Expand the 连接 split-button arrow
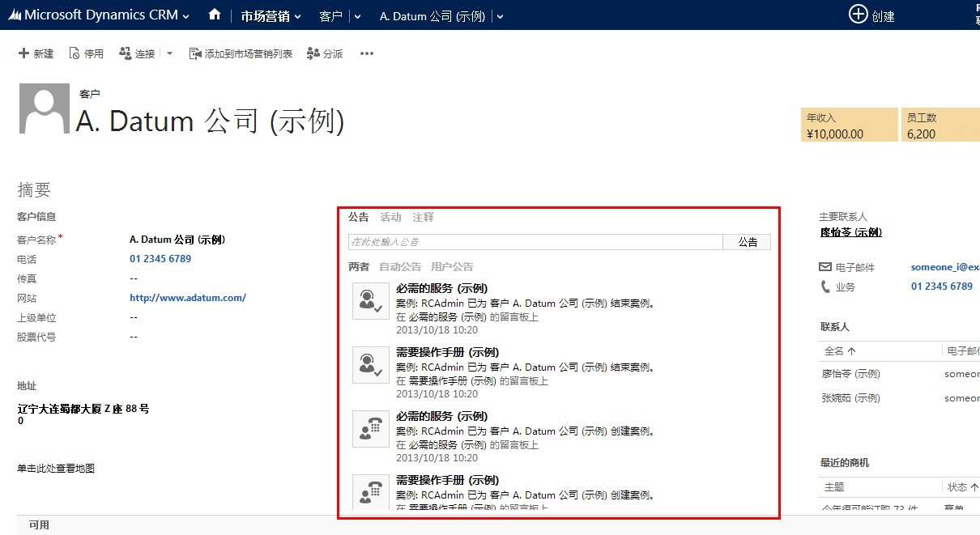 pyautogui.click(x=169, y=53)
